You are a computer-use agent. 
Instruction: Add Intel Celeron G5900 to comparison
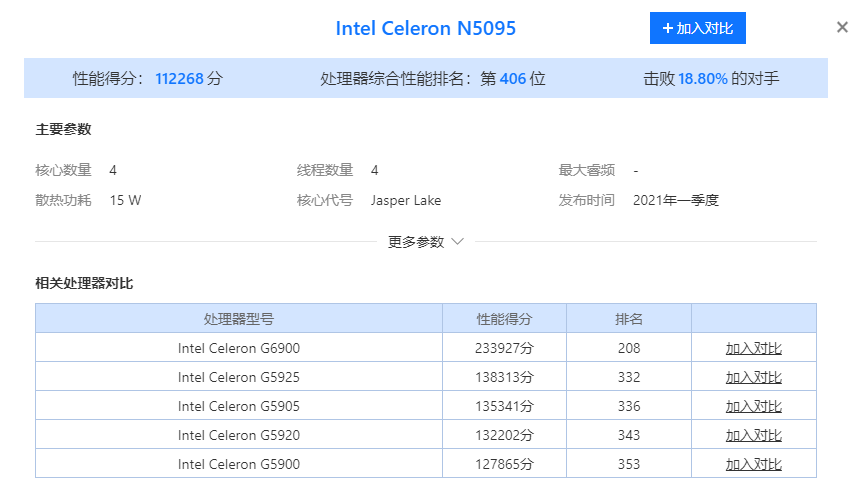(753, 465)
